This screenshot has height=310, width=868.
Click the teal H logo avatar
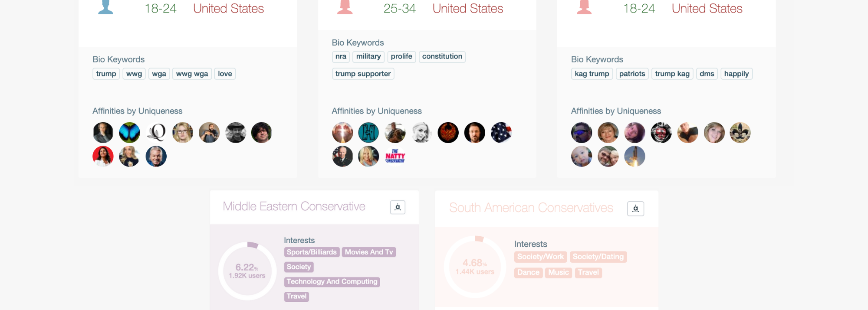[368, 133]
